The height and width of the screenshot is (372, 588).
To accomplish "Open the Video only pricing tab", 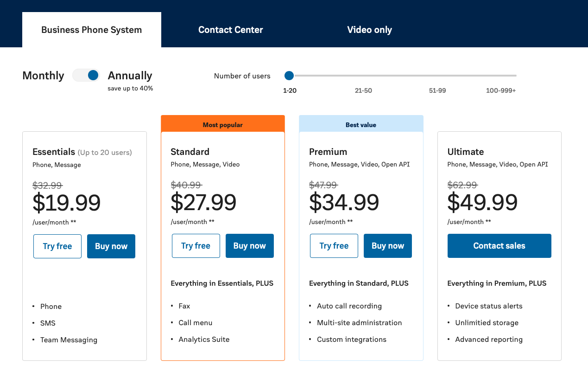I will (369, 30).
